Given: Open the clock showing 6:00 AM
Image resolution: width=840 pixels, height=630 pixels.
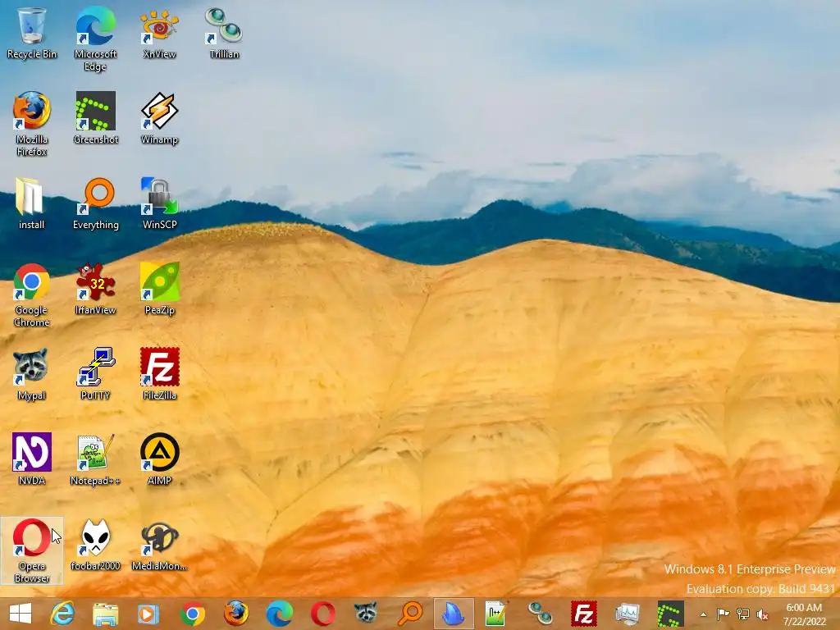Looking at the screenshot, I should coord(804,614).
